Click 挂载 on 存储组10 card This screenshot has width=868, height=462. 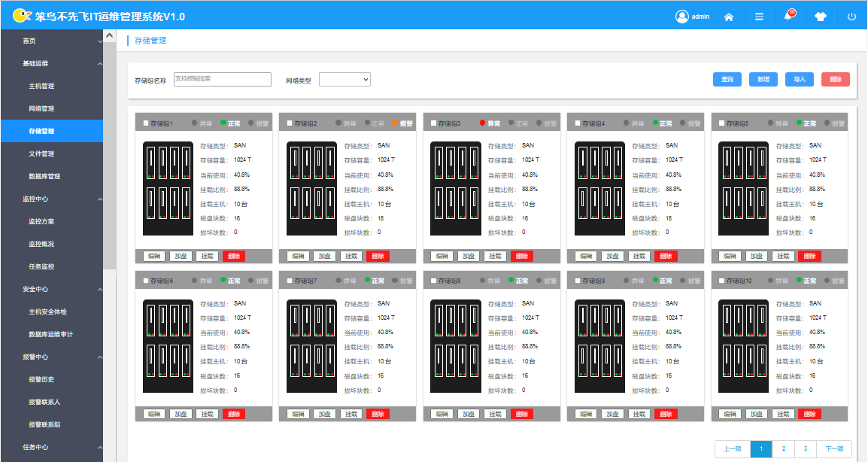tap(783, 414)
